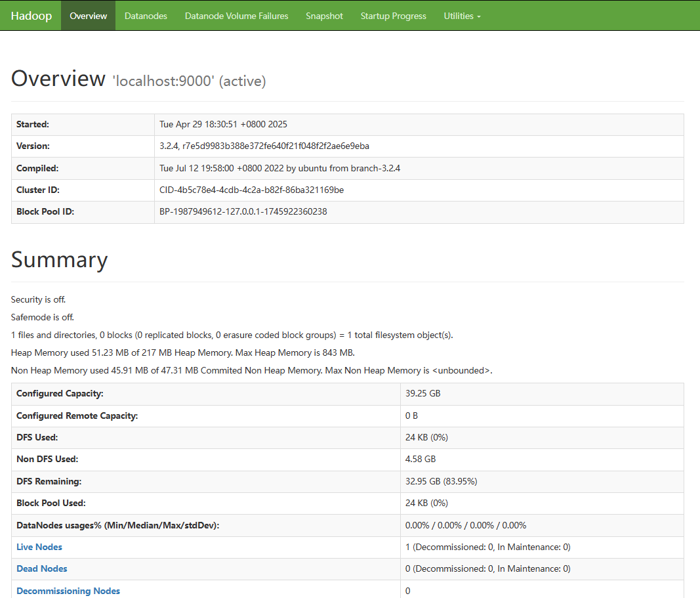Select the Non DFS Used value '4.58 GB'

coord(421,459)
